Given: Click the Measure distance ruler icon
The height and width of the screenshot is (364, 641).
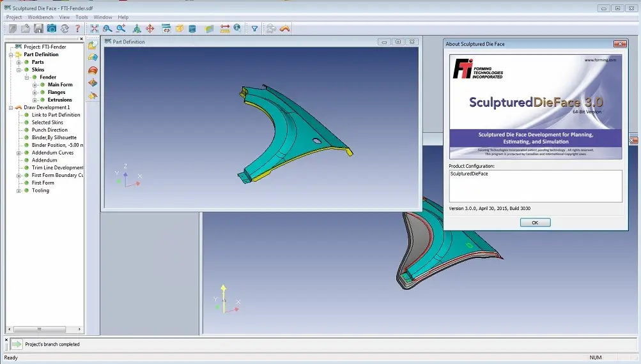Looking at the screenshot, I should (x=225, y=29).
